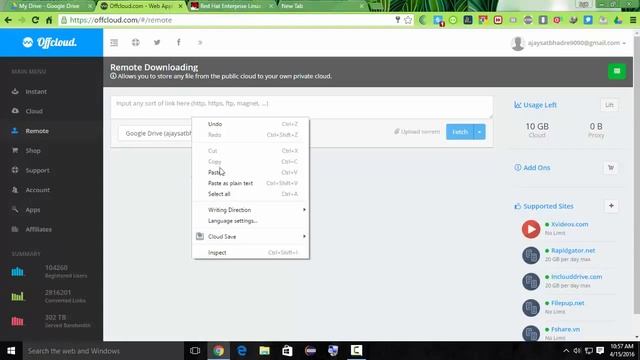Open the Rapidgator.net link
This screenshot has width=640, height=360.
point(573,250)
